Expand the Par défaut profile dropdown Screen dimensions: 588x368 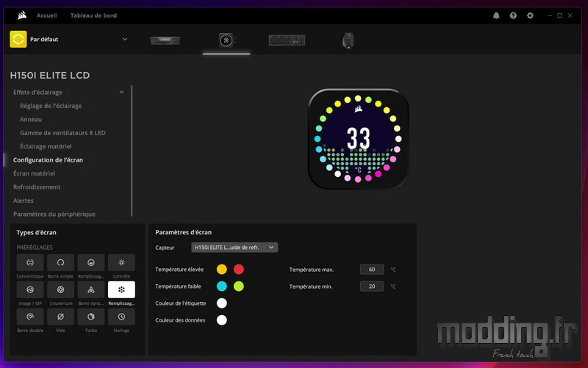[x=125, y=39]
